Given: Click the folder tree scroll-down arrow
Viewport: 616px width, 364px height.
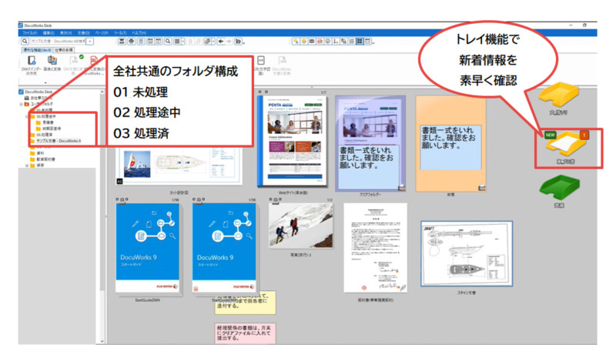Looking at the screenshot, I should [102, 341].
